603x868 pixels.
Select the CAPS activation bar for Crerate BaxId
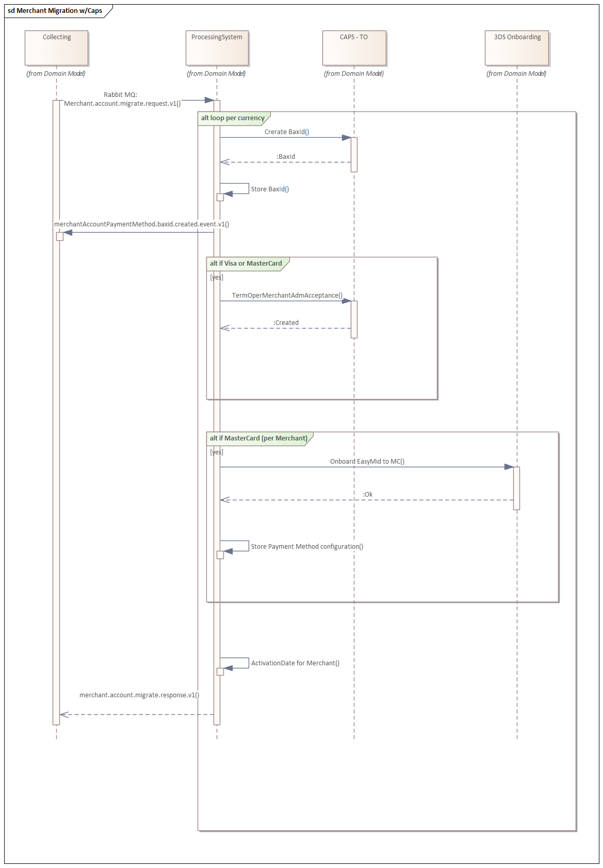(354, 155)
